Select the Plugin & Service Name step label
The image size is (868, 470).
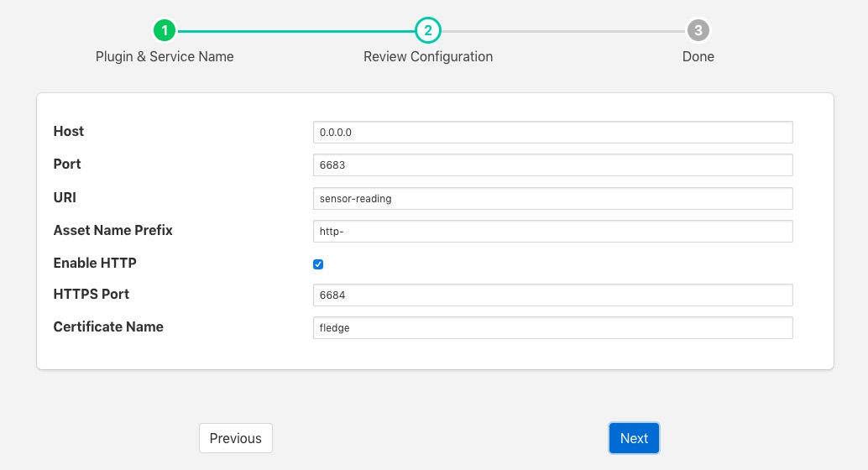pyautogui.click(x=165, y=57)
